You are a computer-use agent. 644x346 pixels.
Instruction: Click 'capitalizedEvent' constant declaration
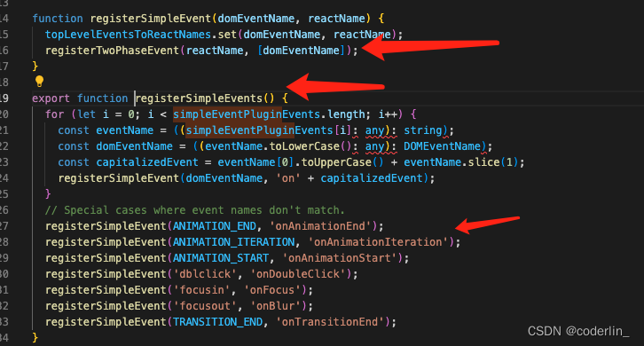pos(147,162)
